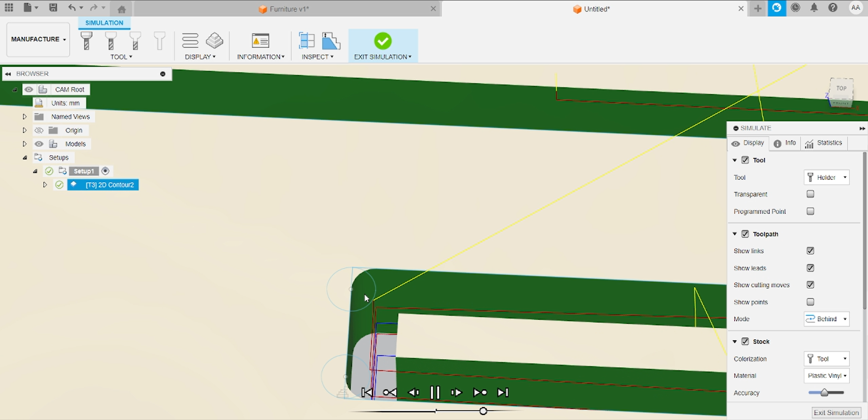868x420 pixels.
Task: Go to the Home tab icon
Action: coord(121,9)
